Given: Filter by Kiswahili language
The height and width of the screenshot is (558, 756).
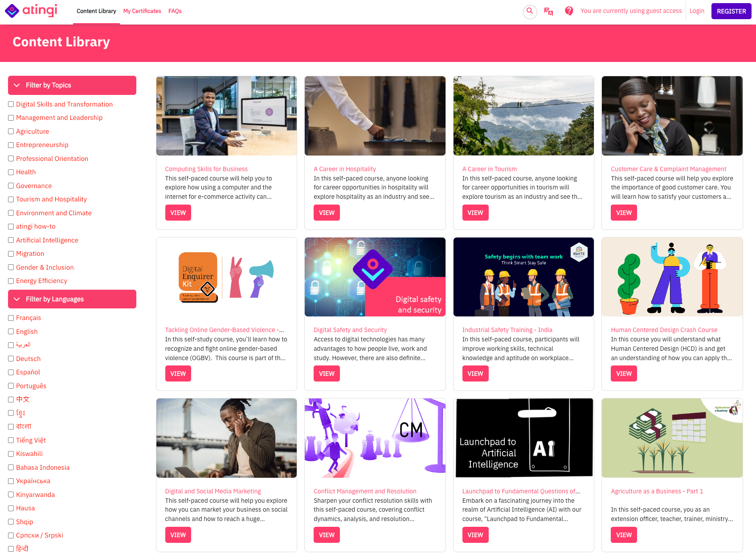Looking at the screenshot, I should tap(11, 454).
